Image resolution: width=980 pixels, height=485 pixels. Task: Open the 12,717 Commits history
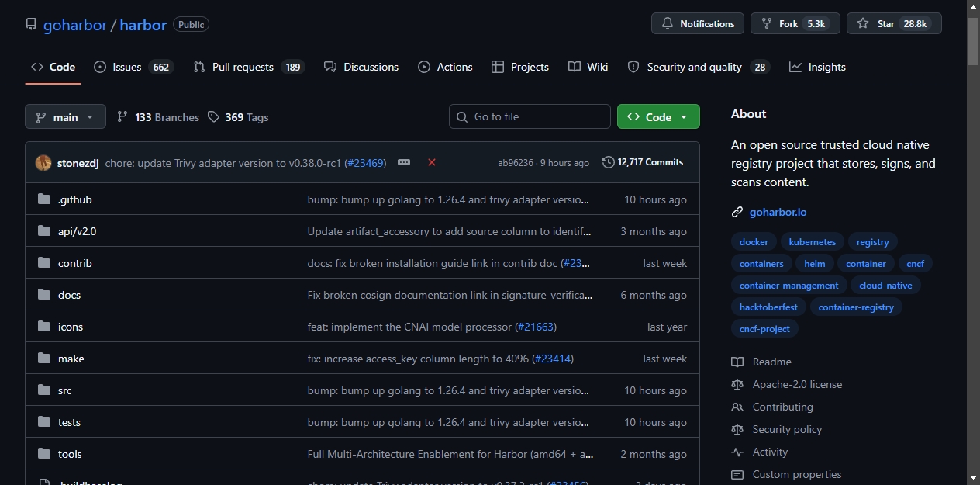click(x=643, y=162)
